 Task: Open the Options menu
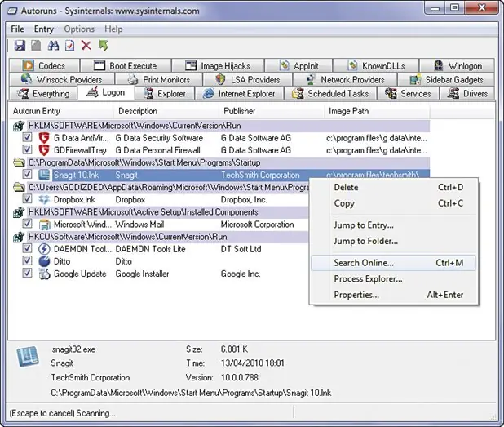[79, 29]
